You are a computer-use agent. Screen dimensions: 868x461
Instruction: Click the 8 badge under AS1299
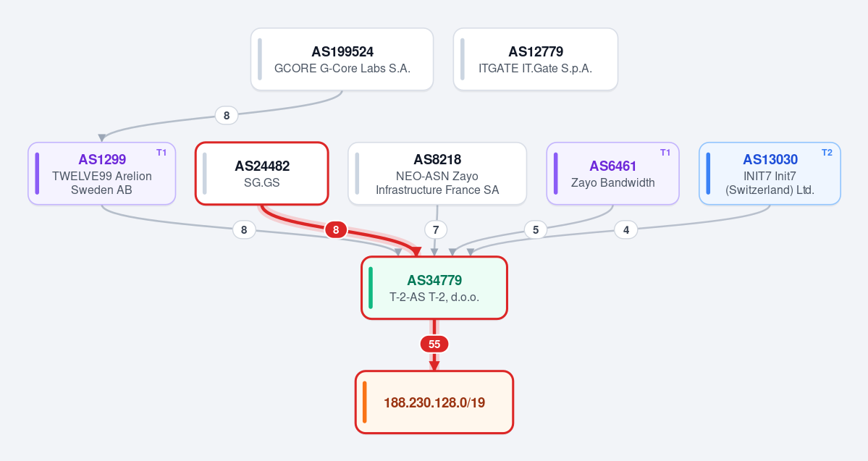tap(244, 229)
